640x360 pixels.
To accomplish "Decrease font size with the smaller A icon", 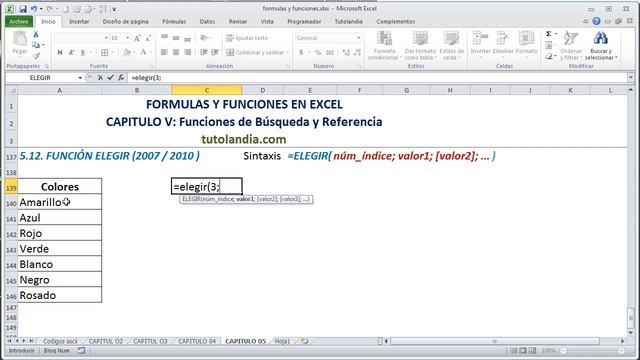I will click(x=148, y=38).
